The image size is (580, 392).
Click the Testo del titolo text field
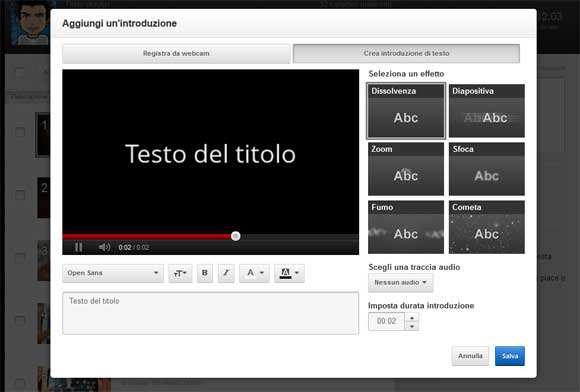[x=210, y=313]
